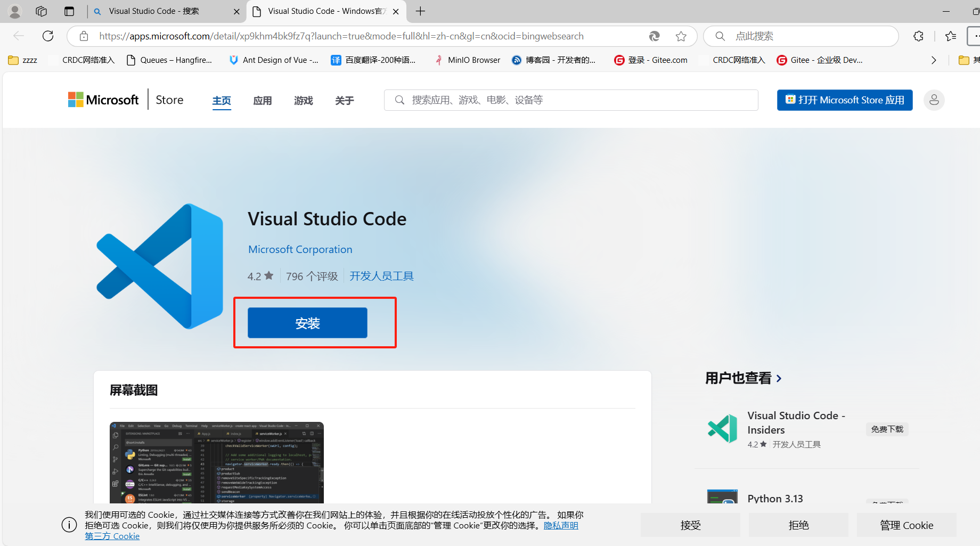Viewport: 980px width, 546px height.
Task: Open the Gitee 企业级 DevOps bookmark
Action: pyautogui.click(x=820, y=60)
